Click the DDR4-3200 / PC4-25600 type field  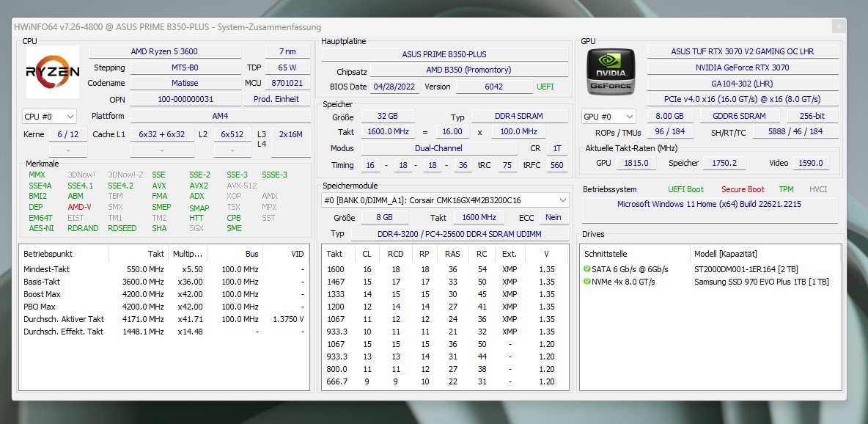[460, 234]
